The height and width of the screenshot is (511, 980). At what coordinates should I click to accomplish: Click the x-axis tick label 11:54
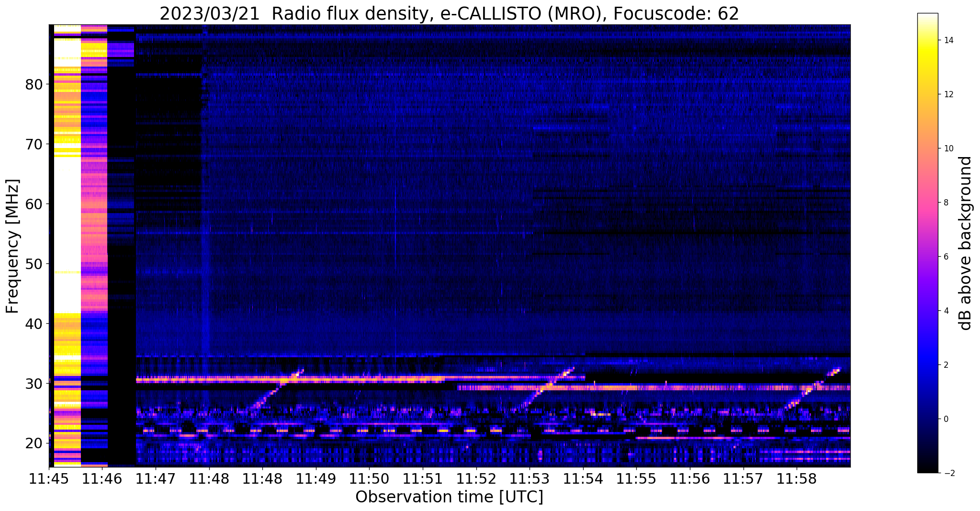click(x=583, y=478)
